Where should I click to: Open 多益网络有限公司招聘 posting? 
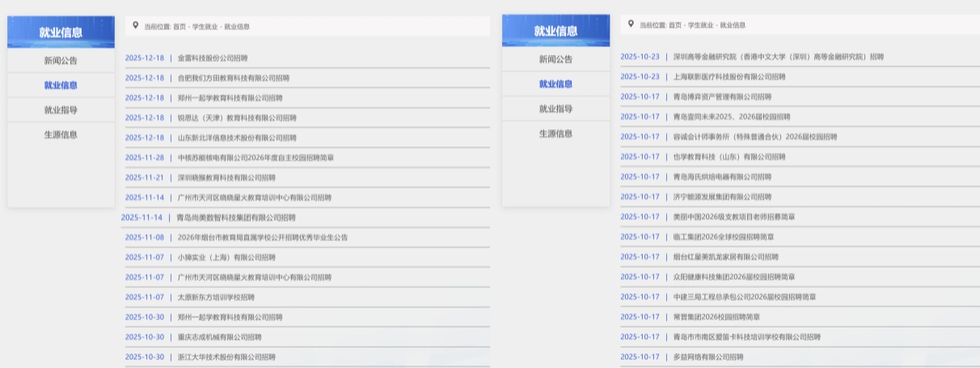[708, 357]
